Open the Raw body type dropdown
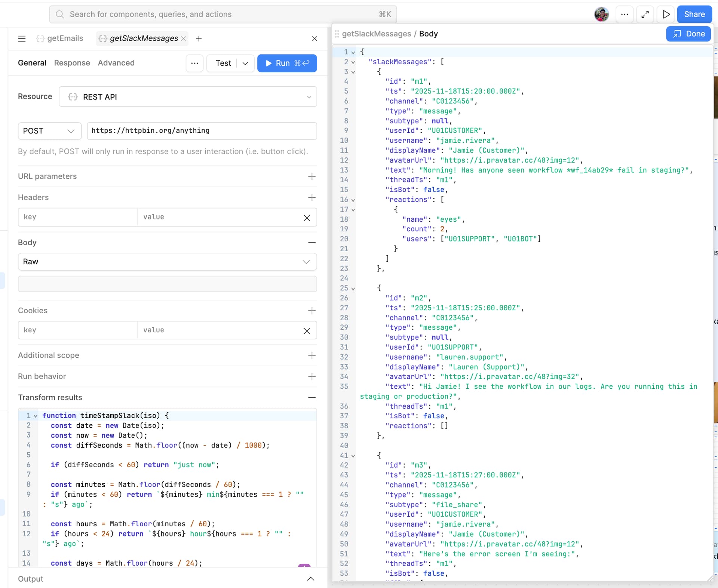 (167, 262)
